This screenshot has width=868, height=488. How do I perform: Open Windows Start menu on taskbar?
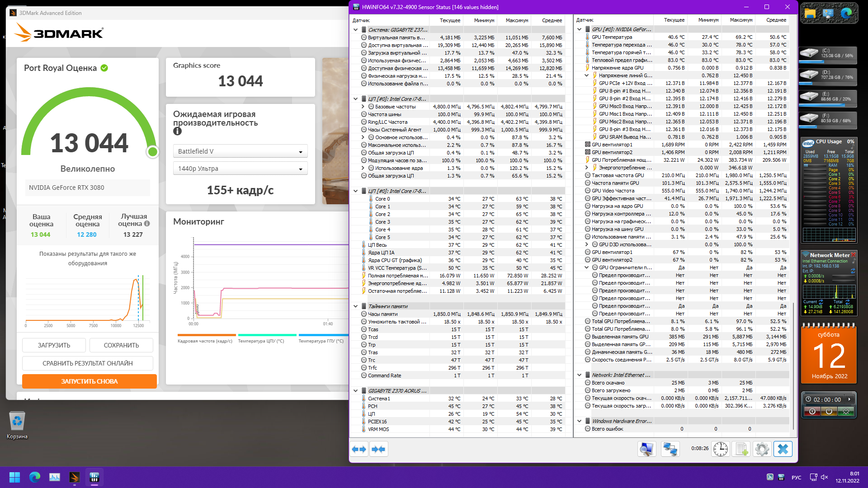(x=14, y=477)
